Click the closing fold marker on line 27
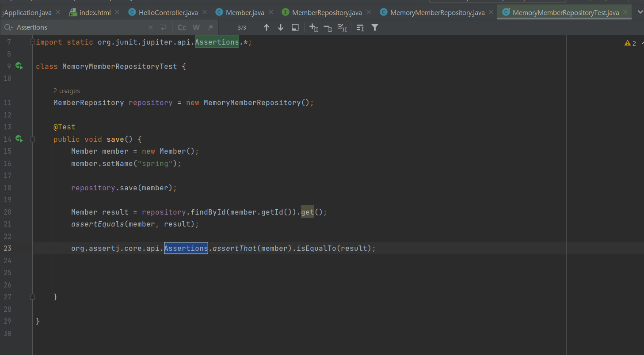The image size is (644, 355). (32, 297)
